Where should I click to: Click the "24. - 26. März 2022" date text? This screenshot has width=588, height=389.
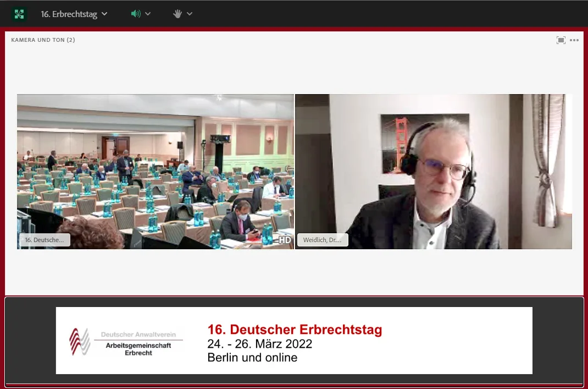[x=259, y=344]
